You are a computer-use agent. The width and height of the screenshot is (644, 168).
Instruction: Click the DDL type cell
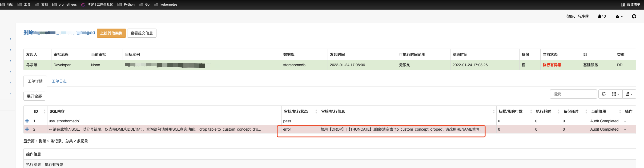[x=625, y=65]
